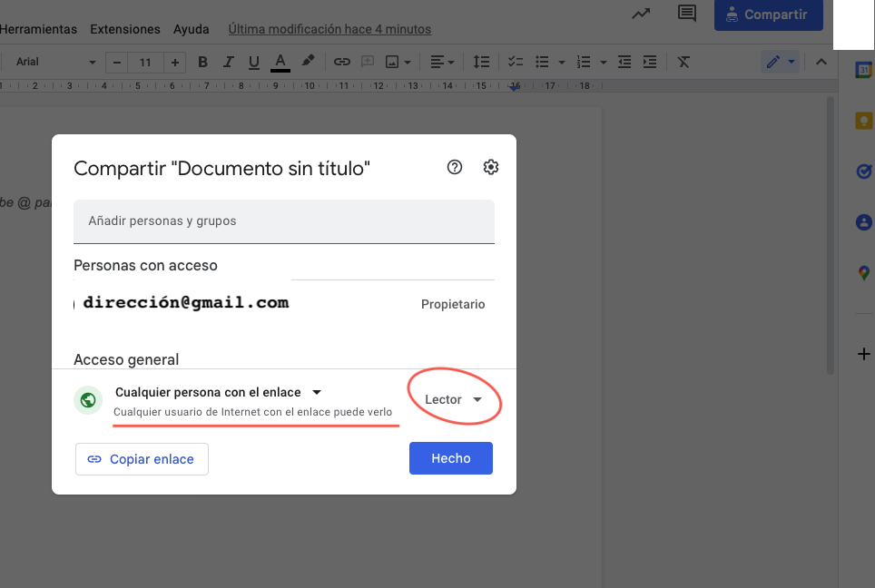This screenshot has width=875, height=588.
Task: Decrease the paragraph indent
Action: 624,62
